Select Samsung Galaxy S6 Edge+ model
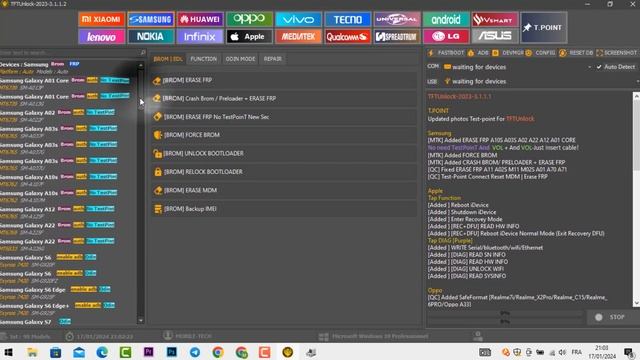Viewport: 640px width, 360px height. (68, 309)
